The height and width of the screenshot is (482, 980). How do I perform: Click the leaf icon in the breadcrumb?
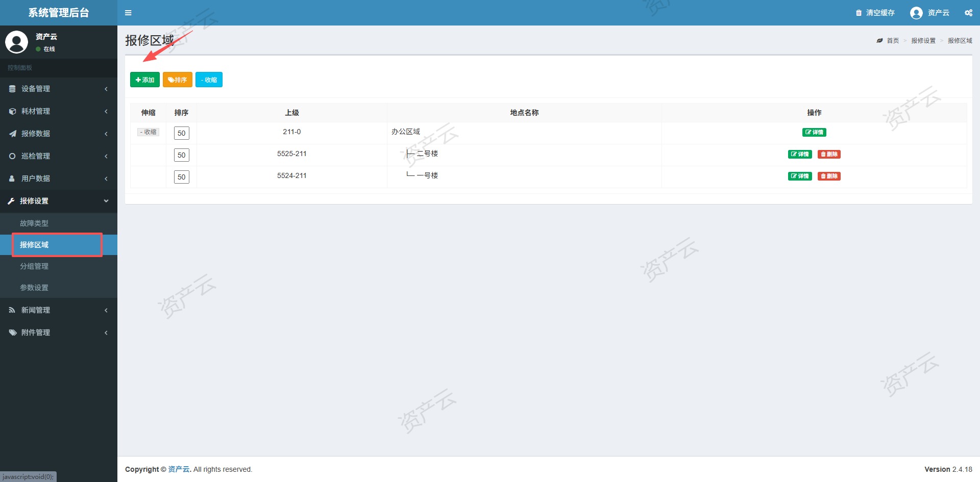[879, 41]
